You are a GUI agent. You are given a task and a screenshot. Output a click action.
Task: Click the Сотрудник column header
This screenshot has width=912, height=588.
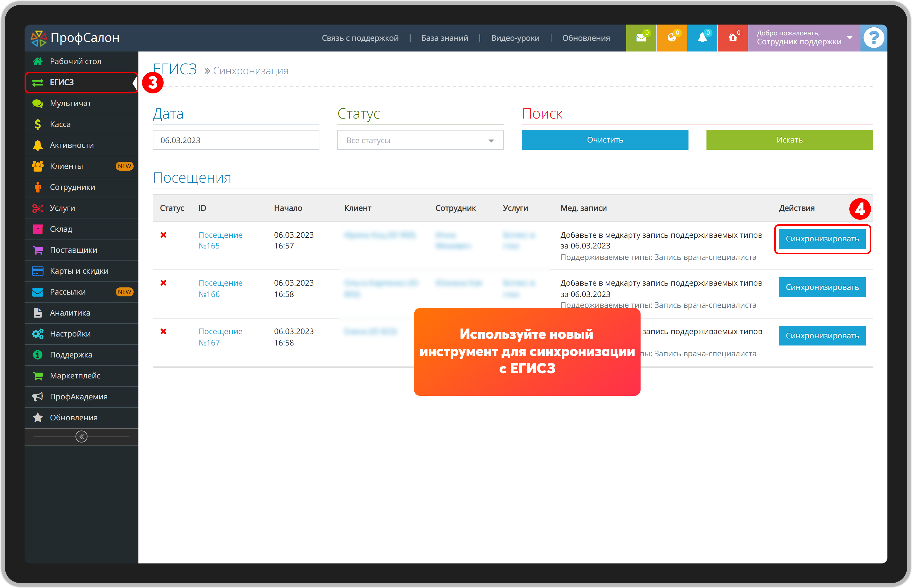coord(455,208)
